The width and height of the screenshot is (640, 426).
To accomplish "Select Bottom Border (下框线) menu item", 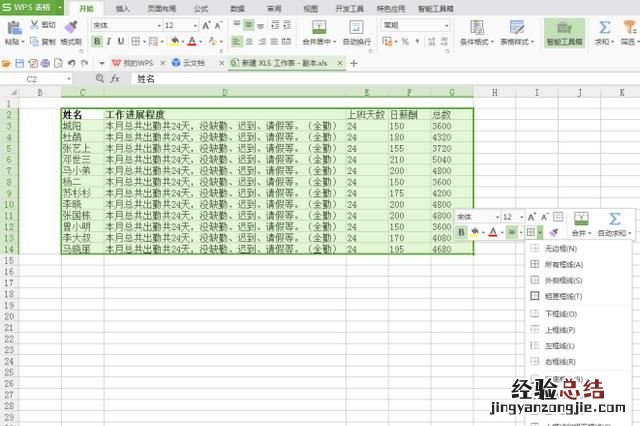I will [578, 314].
